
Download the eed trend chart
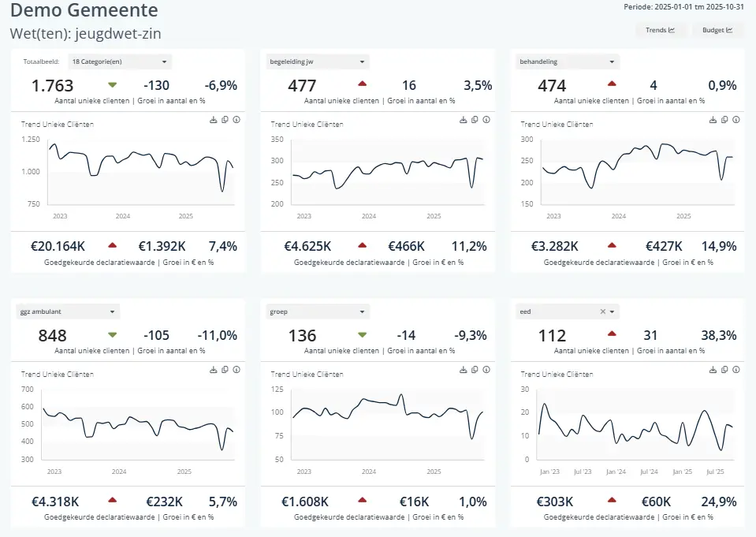pos(713,369)
